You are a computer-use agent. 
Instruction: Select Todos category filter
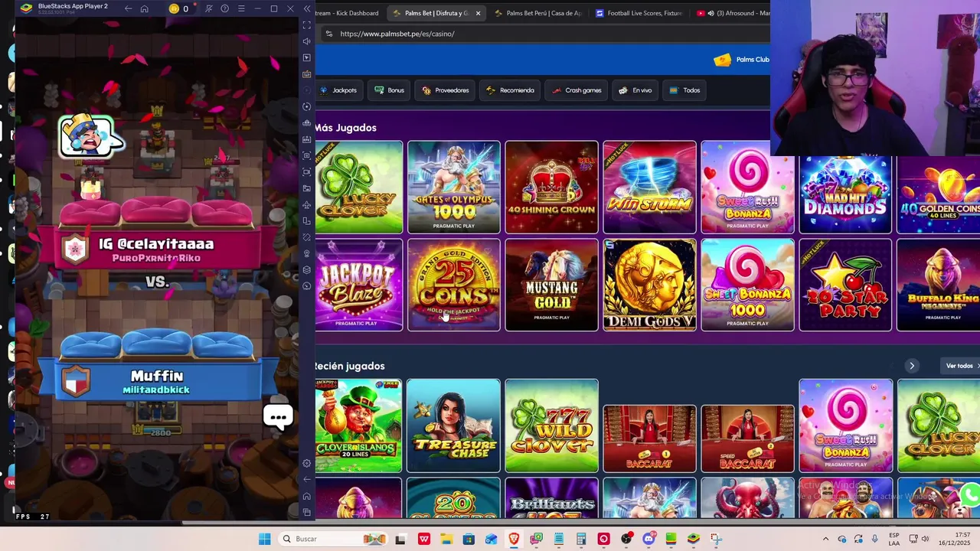coord(684,90)
